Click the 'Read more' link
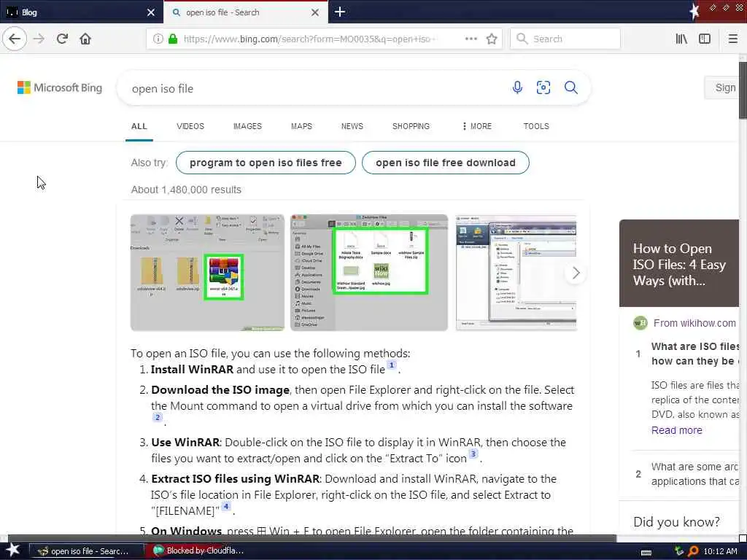 pos(676,430)
